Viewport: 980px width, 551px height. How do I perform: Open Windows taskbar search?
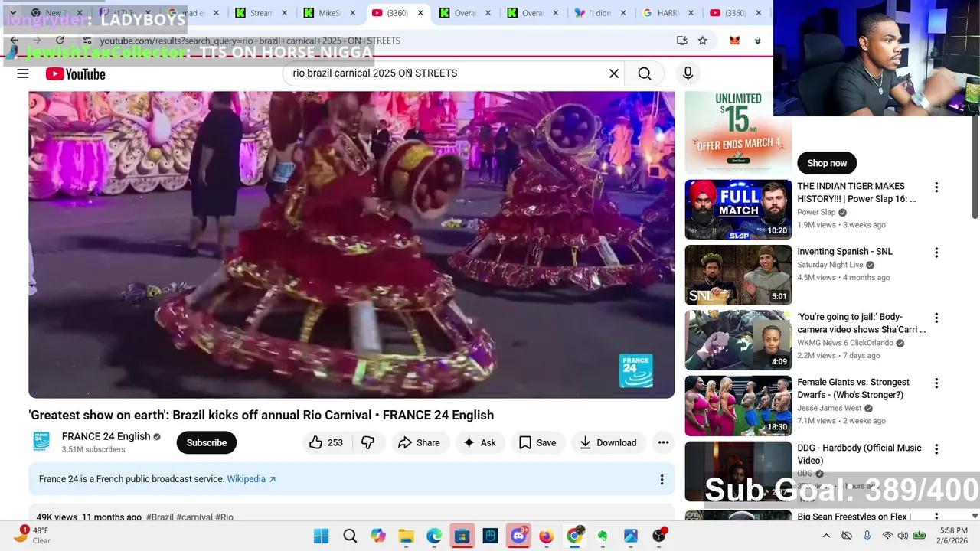coord(350,536)
